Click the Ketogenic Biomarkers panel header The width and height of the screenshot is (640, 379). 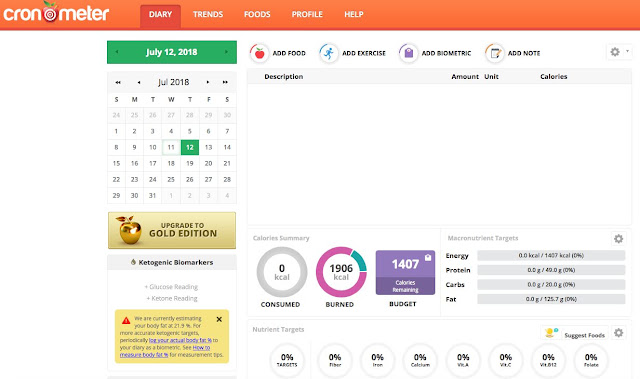pos(172,262)
